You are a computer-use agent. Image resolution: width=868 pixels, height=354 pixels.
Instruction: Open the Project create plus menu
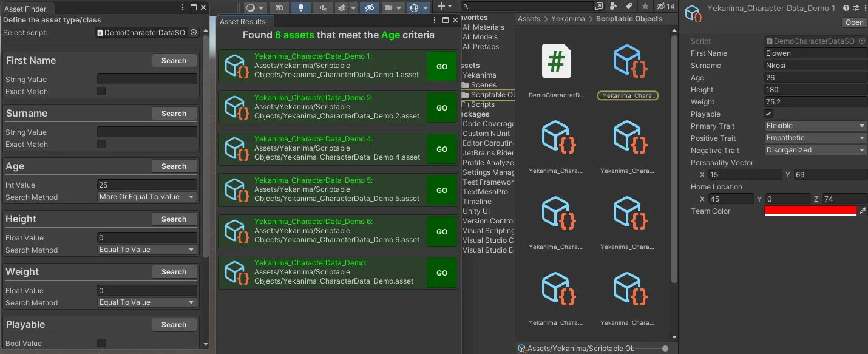point(444,7)
